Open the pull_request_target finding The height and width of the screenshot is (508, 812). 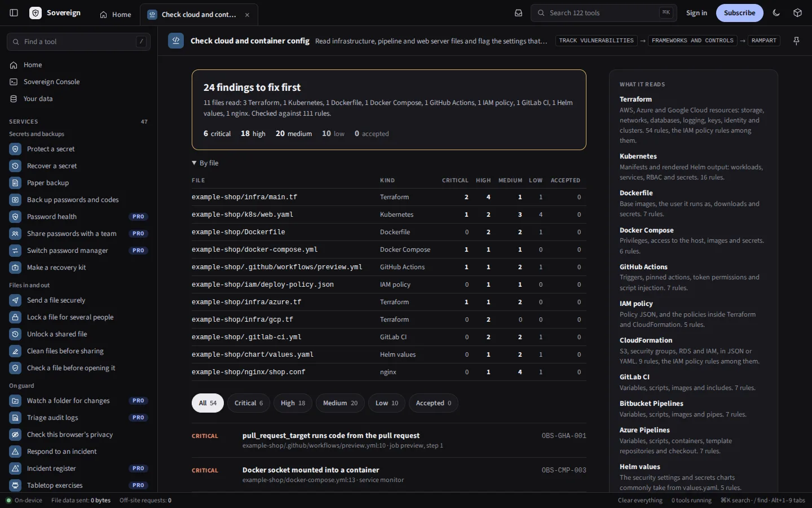(389, 440)
